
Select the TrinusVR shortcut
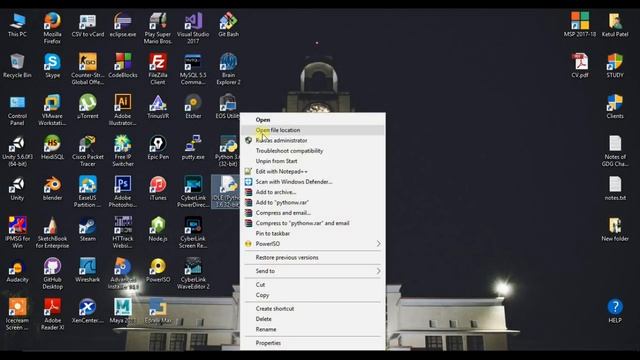(158, 107)
